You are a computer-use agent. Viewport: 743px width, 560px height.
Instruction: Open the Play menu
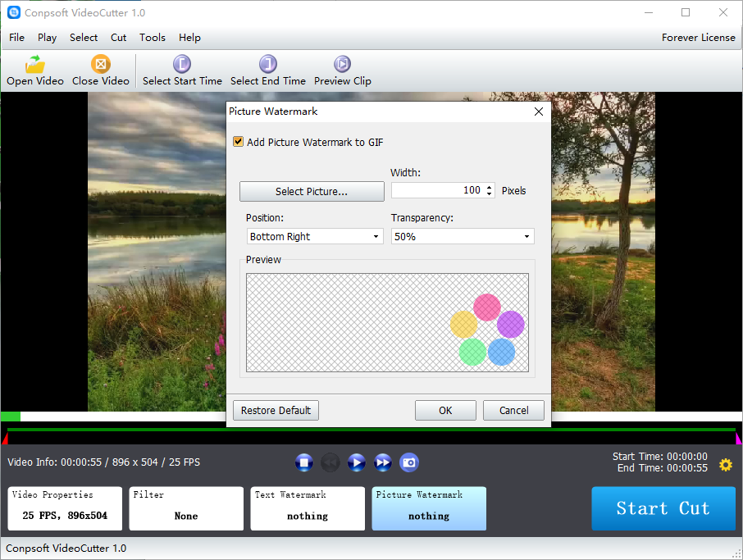pyautogui.click(x=47, y=38)
